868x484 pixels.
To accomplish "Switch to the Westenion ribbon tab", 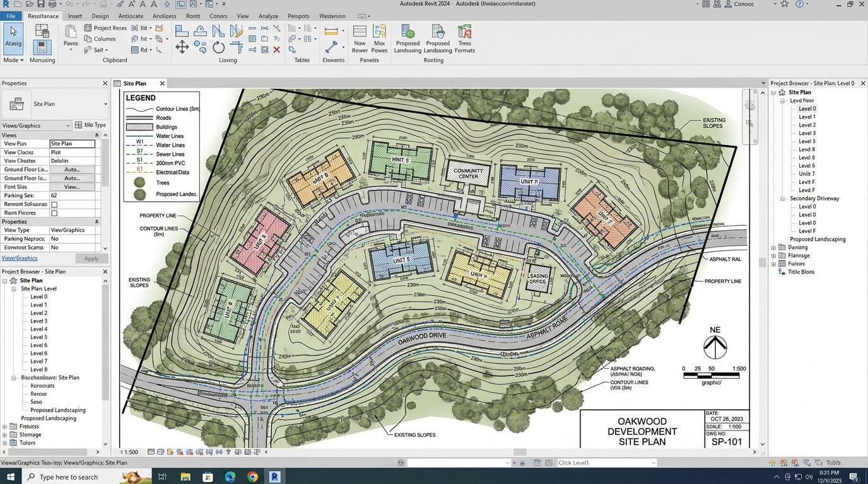I will pyautogui.click(x=332, y=16).
